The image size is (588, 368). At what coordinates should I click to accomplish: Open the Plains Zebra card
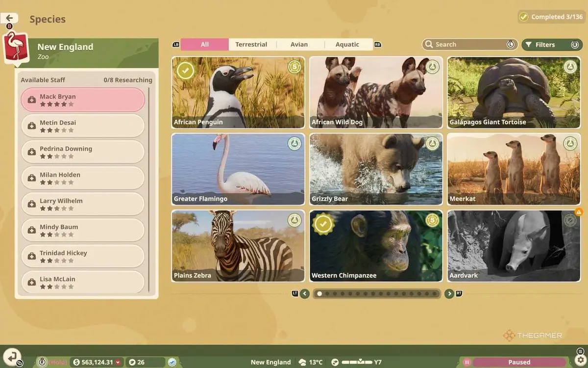(238, 246)
